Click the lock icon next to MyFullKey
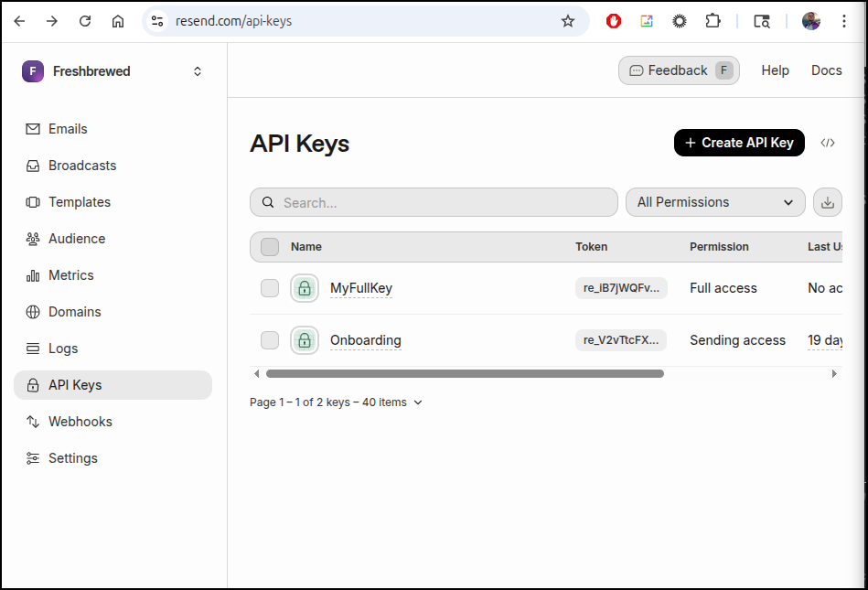The height and width of the screenshot is (590, 868). (305, 288)
